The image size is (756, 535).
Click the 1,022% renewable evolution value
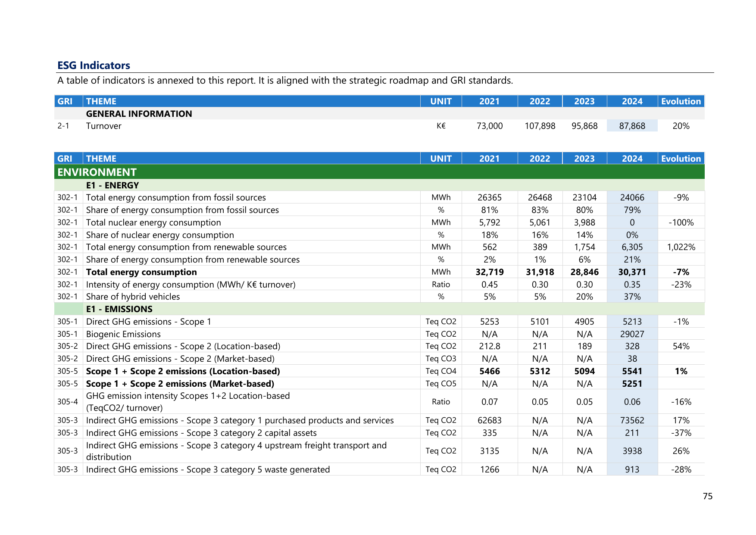coord(681,247)
